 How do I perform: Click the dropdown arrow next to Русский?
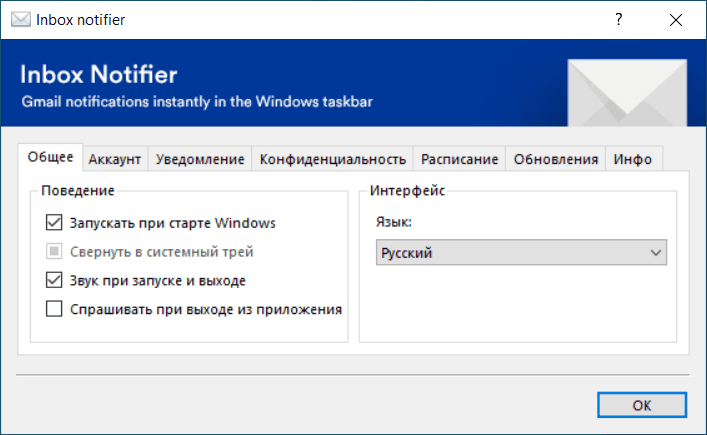click(x=656, y=254)
